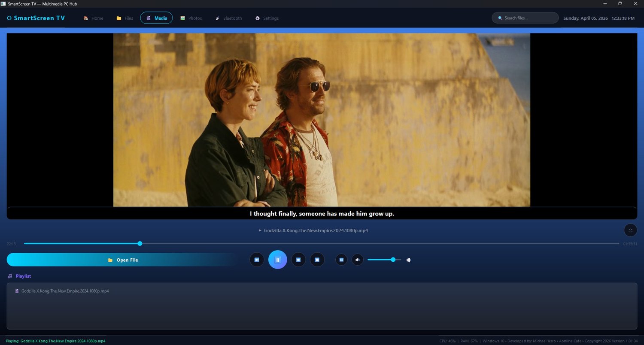Click the Windows 10 status entry

click(x=493, y=341)
